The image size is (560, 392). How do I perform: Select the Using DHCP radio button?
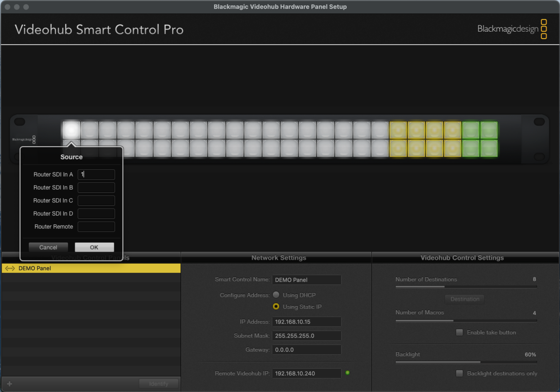(x=276, y=295)
